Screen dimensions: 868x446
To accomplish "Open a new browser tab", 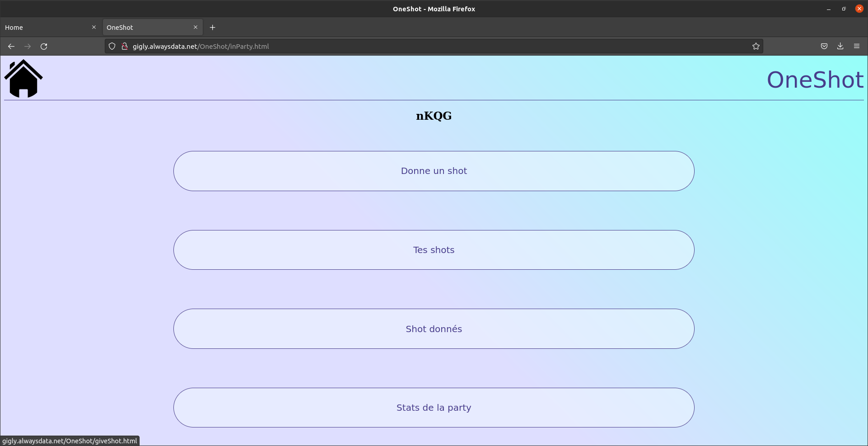I will (x=212, y=27).
